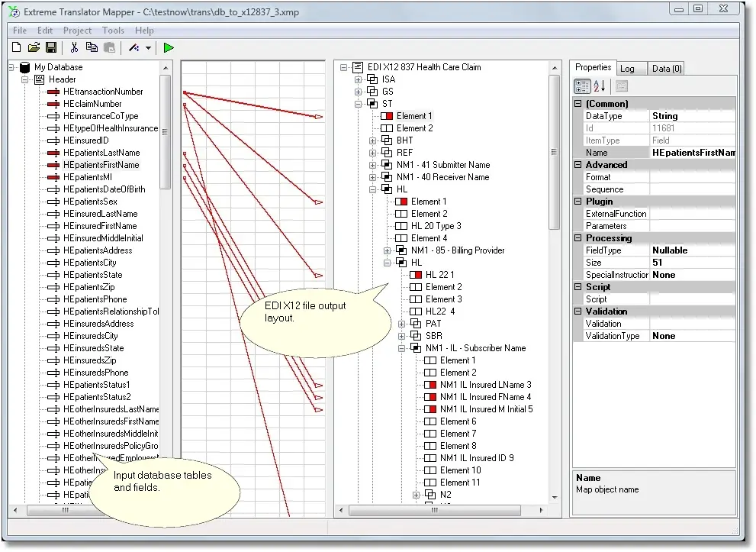Select the red HEclaimNumber field icon
The width and height of the screenshot is (756, 552).
click(x=53, y=104)
